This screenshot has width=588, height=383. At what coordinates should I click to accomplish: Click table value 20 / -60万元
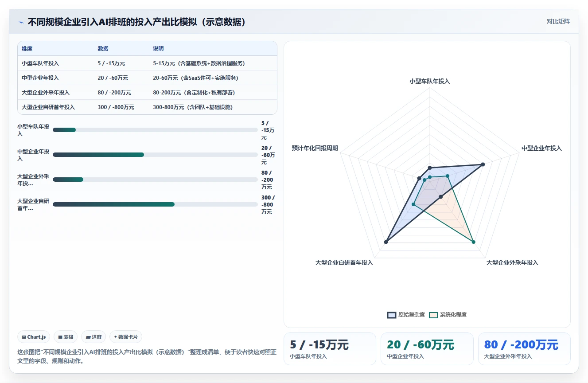click(x=113, y=78)
